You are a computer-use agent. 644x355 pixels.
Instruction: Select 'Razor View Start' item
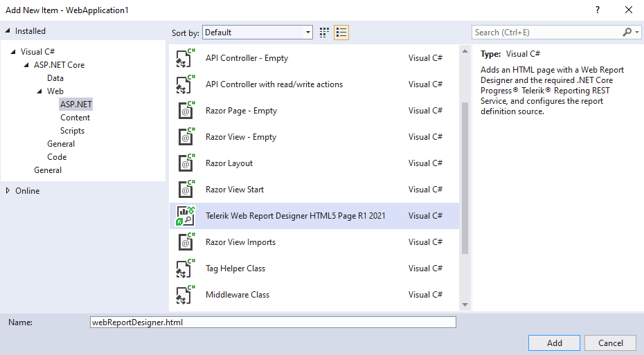tap(314, 189)
